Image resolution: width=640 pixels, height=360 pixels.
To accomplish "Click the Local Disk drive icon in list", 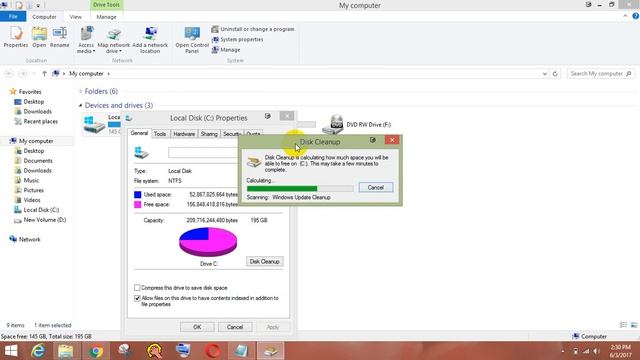I will [94, 124].
